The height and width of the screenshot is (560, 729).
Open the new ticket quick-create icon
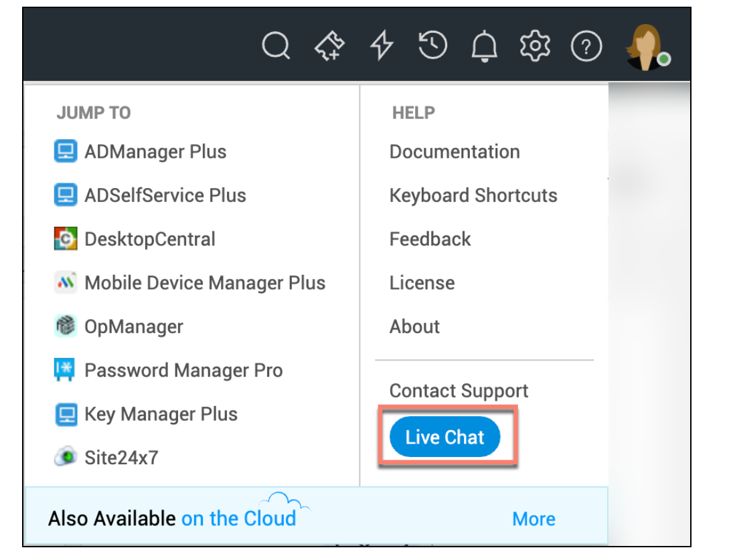coord(329,47)
